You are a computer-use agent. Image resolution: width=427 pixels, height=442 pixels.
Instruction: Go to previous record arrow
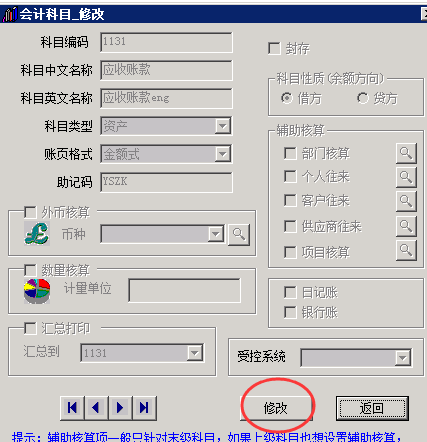coord(96,408)
